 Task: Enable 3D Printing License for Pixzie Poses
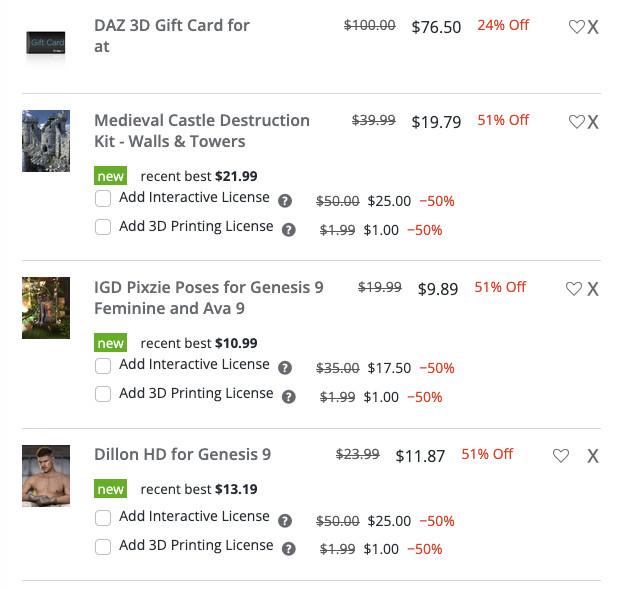tap(103, 395)
